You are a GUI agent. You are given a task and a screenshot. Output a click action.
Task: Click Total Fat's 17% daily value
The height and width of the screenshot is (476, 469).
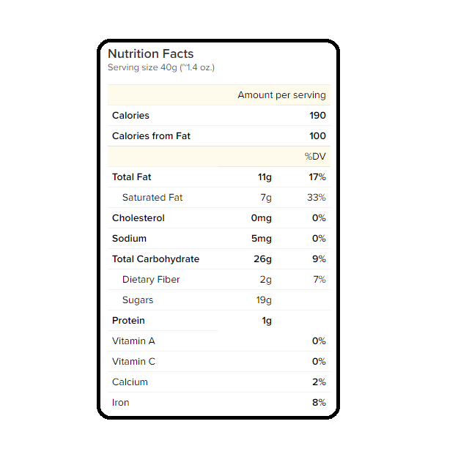click(x=317, y=177)
